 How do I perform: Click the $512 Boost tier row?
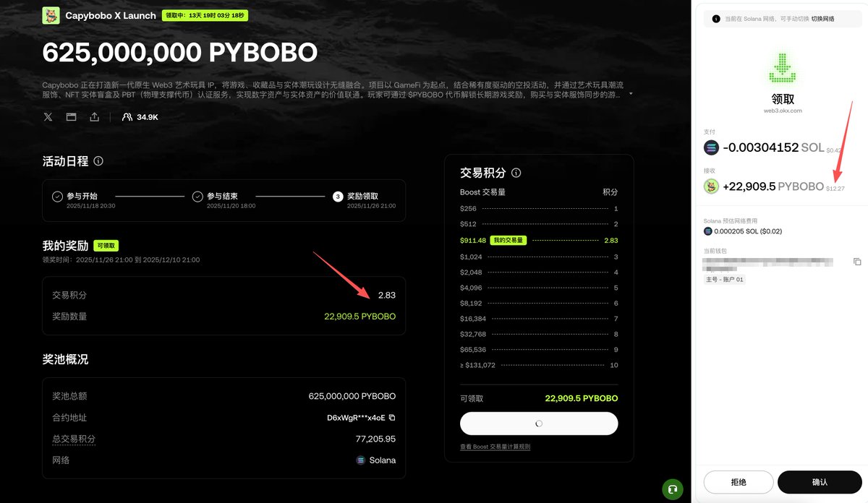coord(539,224)
